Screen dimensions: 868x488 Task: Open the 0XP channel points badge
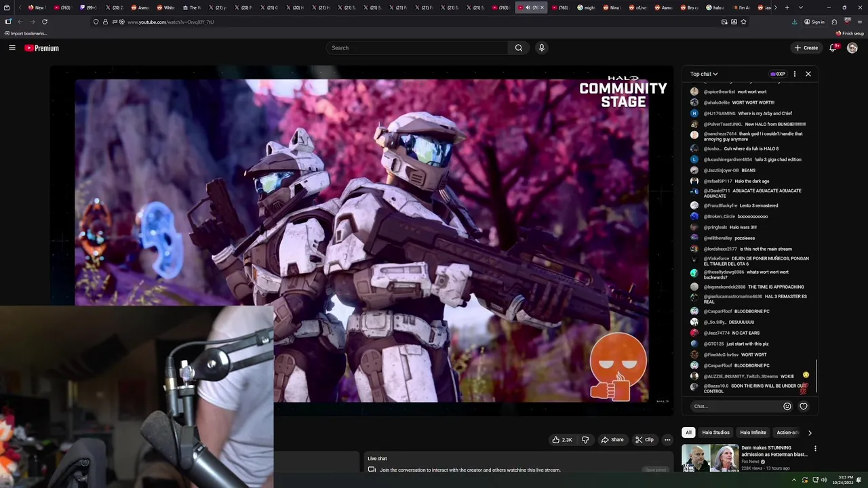click(x=778, y=74)
